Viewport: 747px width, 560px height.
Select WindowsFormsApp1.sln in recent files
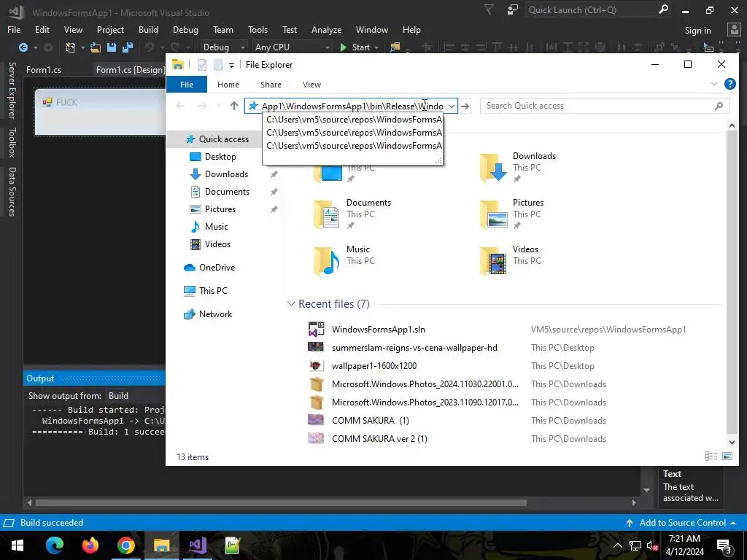[x=379, y=330]
